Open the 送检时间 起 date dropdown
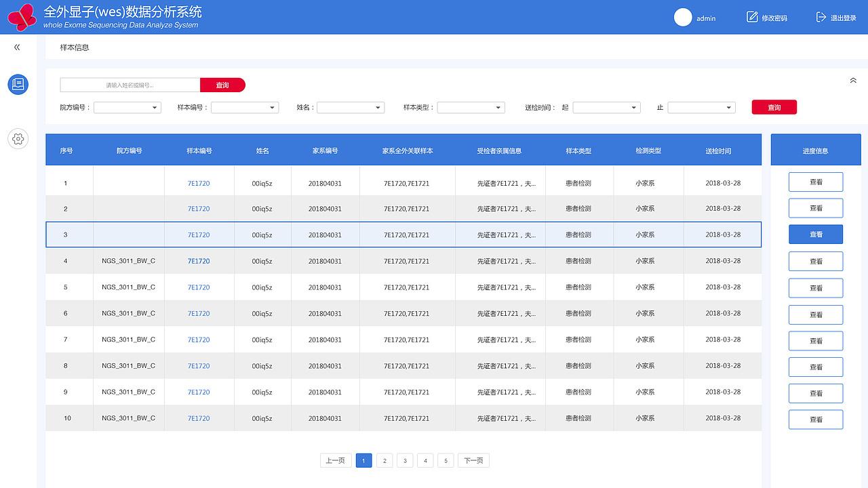This screenshot has width=868, height=488. (x=607, y=107)
